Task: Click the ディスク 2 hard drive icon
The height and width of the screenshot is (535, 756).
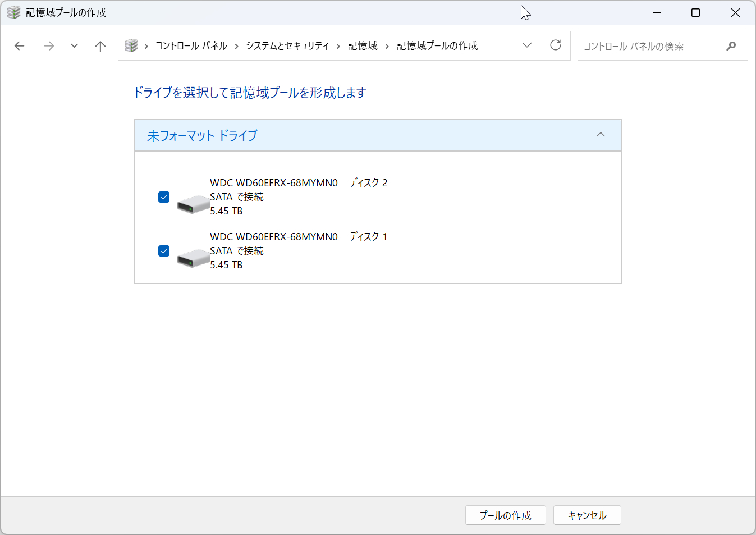Action: click(193, 204)
